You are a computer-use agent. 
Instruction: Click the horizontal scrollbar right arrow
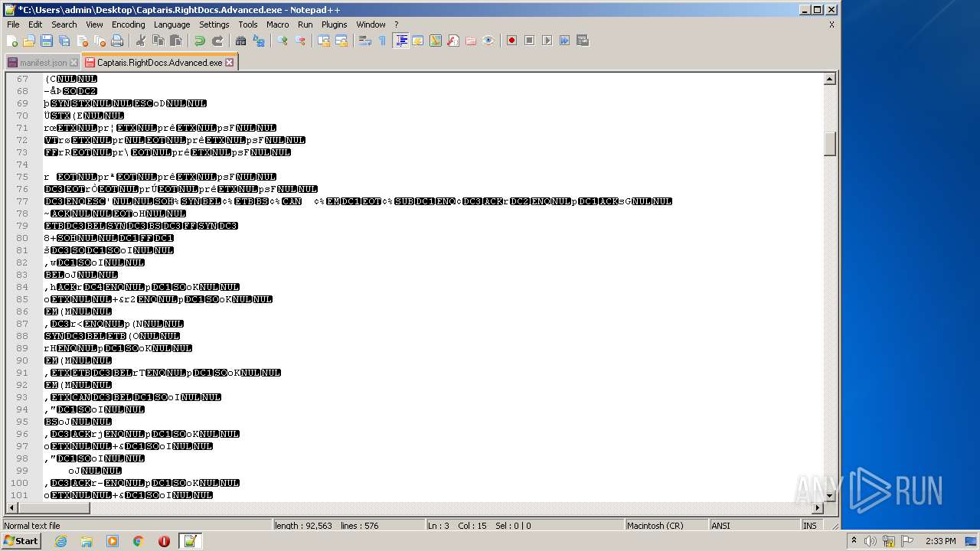pos(818,507)
